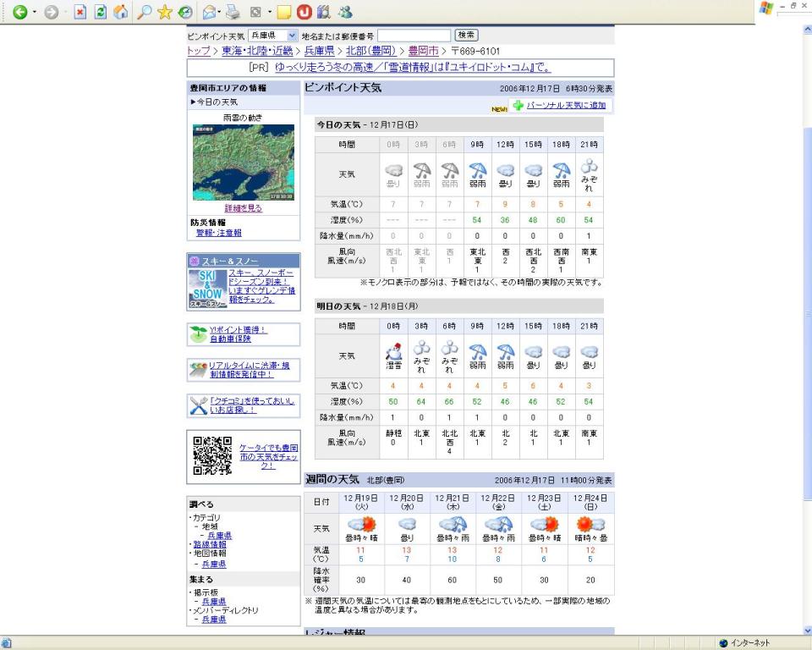Open Research books toolbar icon
The width and height of the screenshot is (812, 650).
click(x=324, y=12)
